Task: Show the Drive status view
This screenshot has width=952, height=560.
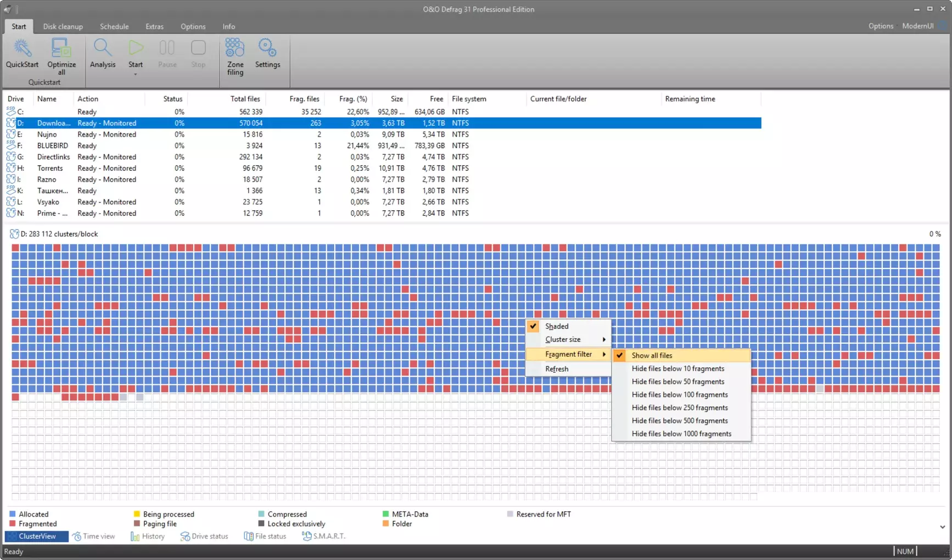Action: coord(204,536)
